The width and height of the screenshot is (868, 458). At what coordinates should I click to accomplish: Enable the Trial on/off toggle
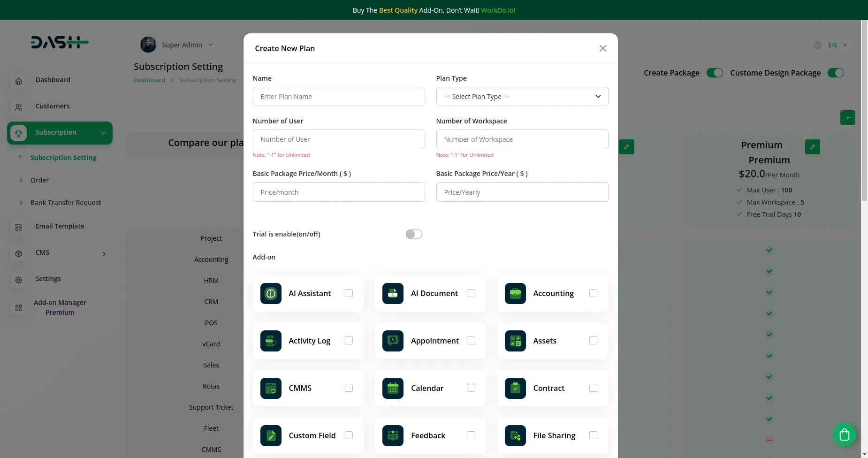click(414, 234)
